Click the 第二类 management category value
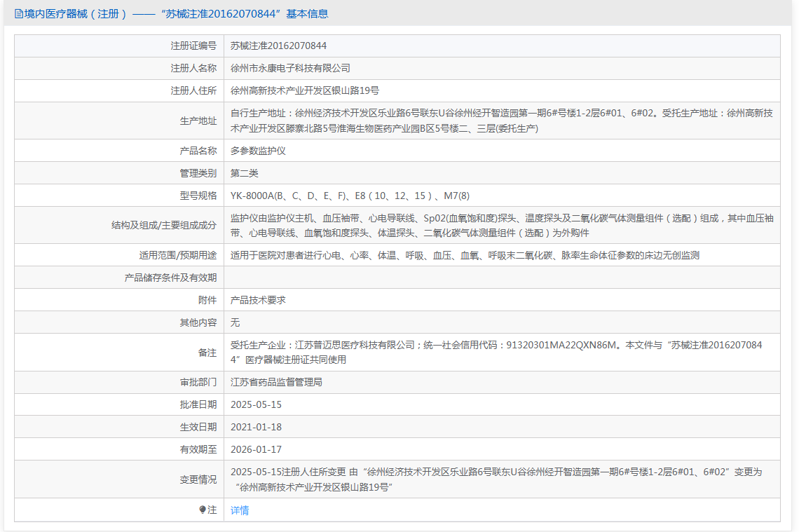Viewport: 799px width, 532px height. coord(244,173)
